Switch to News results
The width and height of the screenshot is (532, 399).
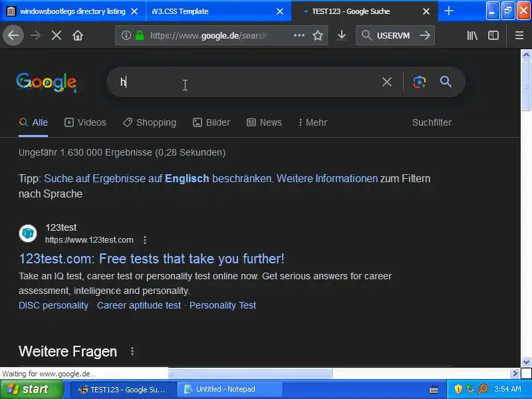point(264,122)
